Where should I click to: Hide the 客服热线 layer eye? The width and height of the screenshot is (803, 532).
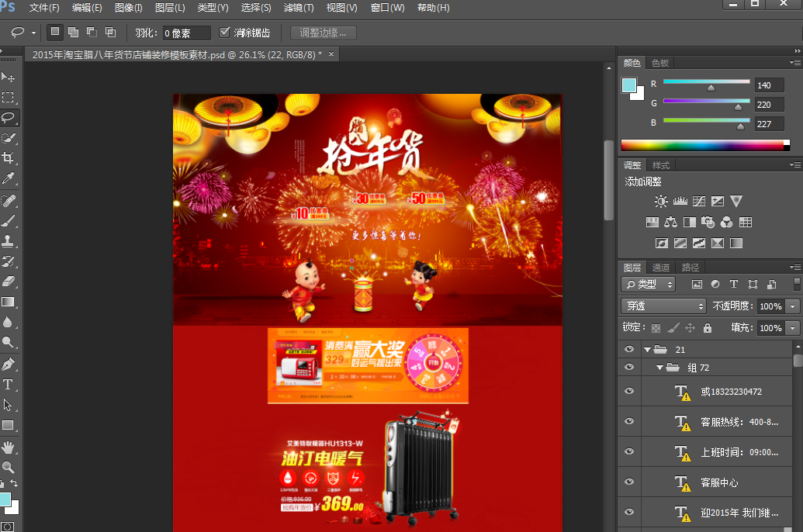(629, 421)
